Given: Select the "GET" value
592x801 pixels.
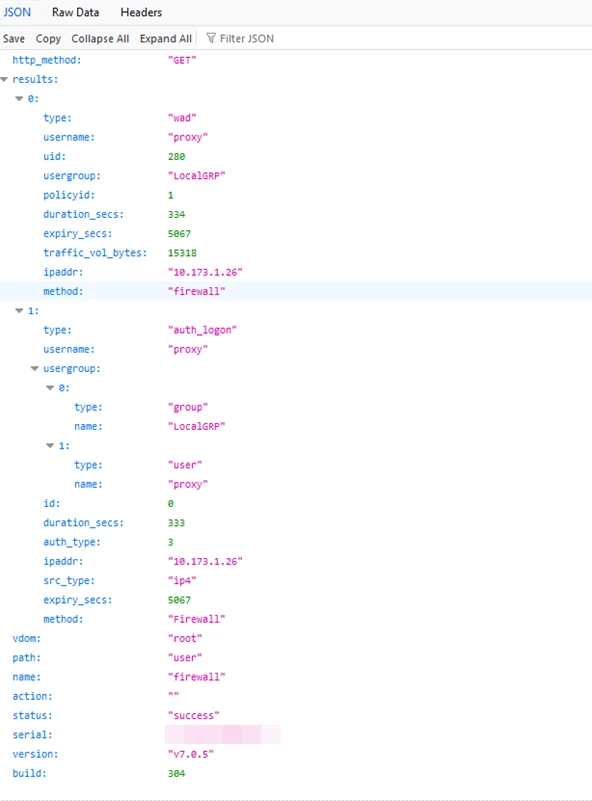Looking at the screenshot, I should pos(182,60).
